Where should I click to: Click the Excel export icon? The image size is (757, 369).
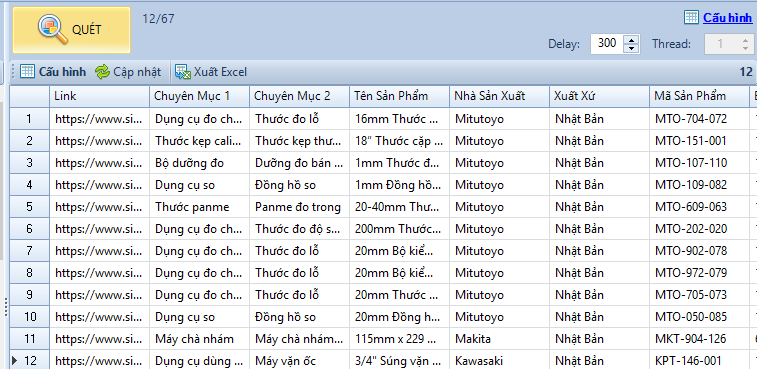(x=182, y=72)
